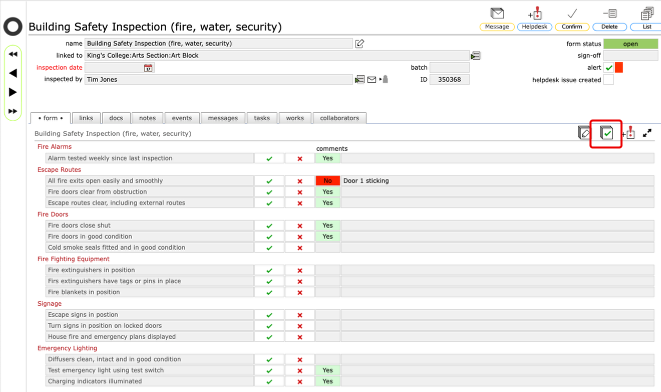Click the edit pencil beside name field

(x=360, y=43)
